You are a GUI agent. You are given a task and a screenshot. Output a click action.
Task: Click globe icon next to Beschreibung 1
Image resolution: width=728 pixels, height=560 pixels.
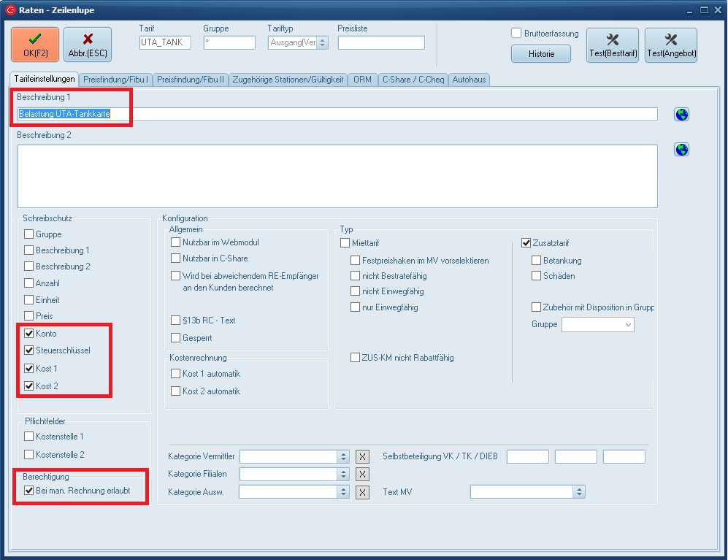coord(681,114)
